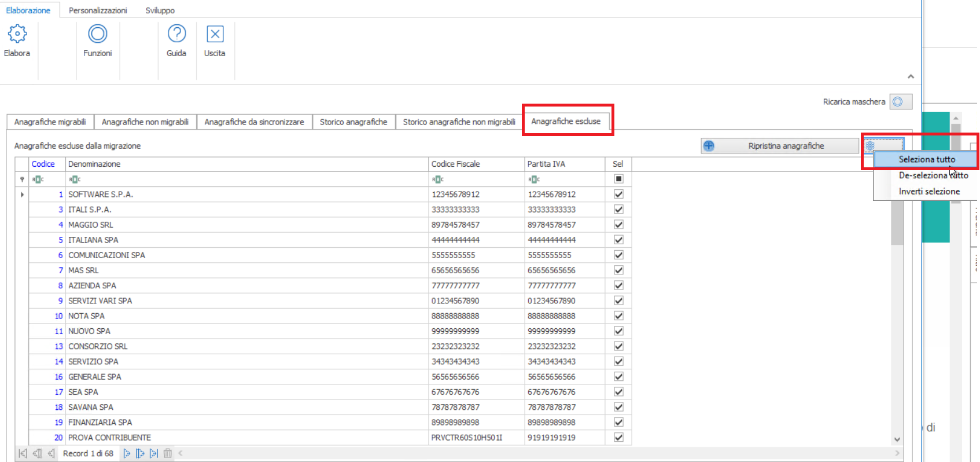Open the Personalizzazioni ribbon tab
Image resolution: width=980 pixels, height=462 pixels.
click(x=98, y=10)
